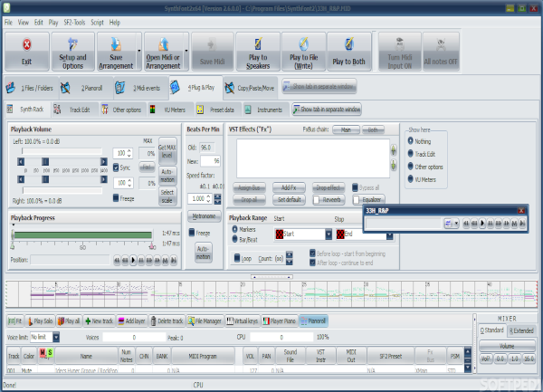
Task: Click Play to File (Write) button
Action: pyautogui.click(x=304, y=52)
